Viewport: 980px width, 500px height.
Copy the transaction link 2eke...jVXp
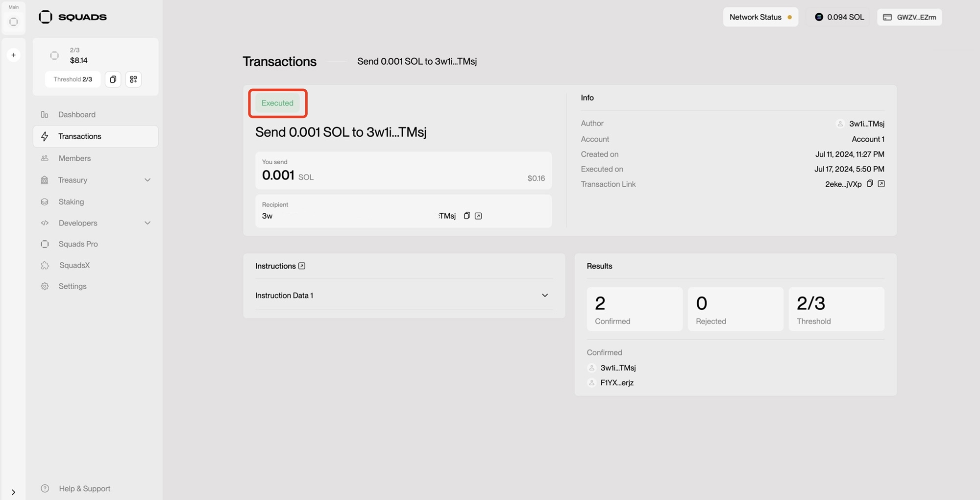pos(870,184)
